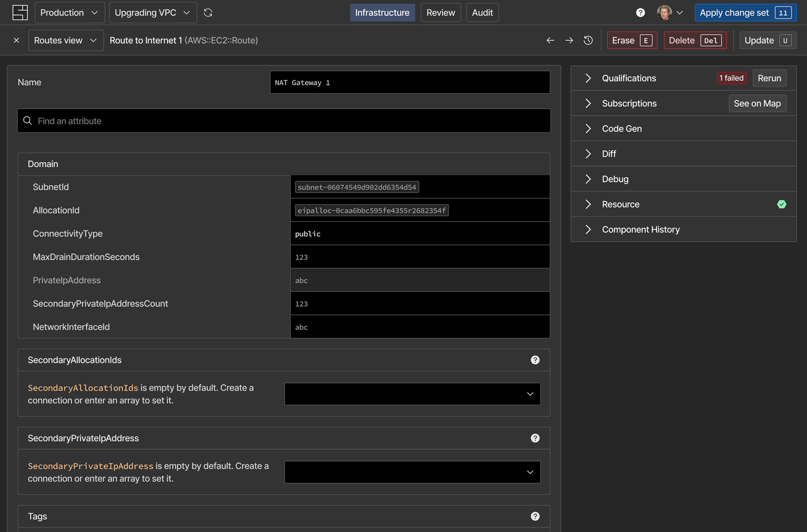Click Rerun for qualifications
807x532 pixels.
coord(769,78)
